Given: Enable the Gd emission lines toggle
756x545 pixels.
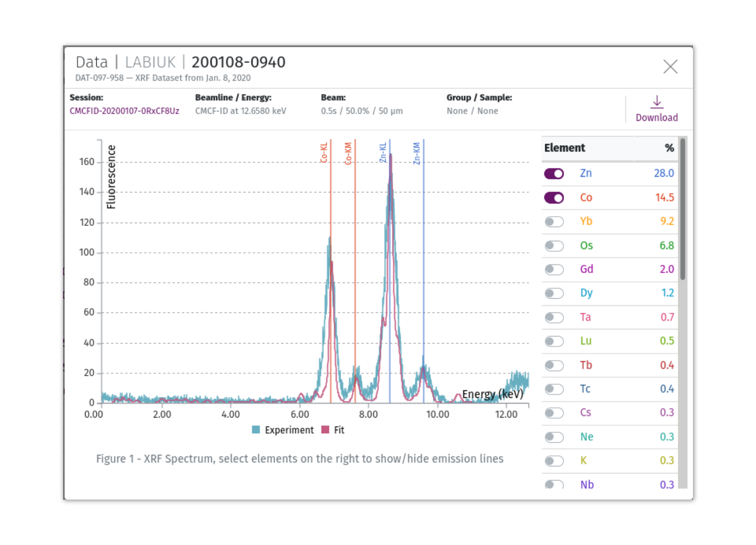Looking at the screenshot, I should coord(554,269).
